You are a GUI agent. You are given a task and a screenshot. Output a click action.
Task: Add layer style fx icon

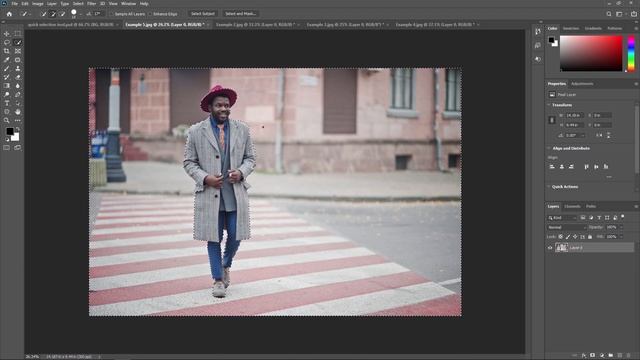[x=584, y=356]
